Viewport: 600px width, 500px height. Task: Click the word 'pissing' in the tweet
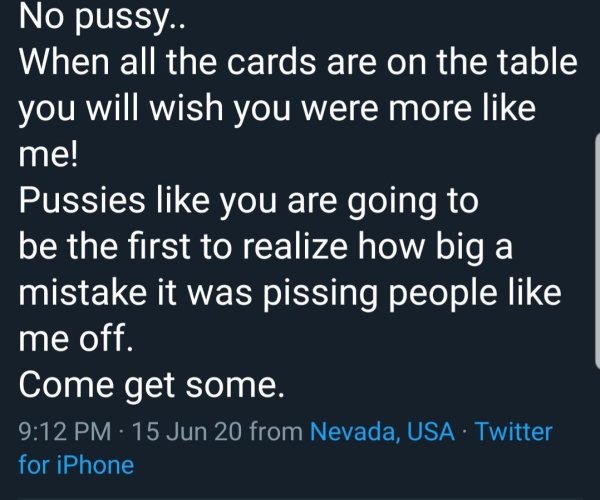coord(320,296)
